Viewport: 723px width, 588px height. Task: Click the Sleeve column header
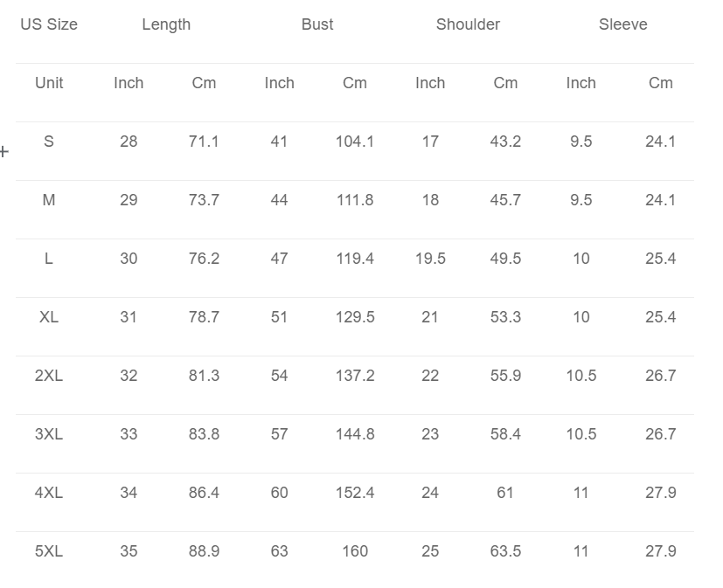[623, 24]
